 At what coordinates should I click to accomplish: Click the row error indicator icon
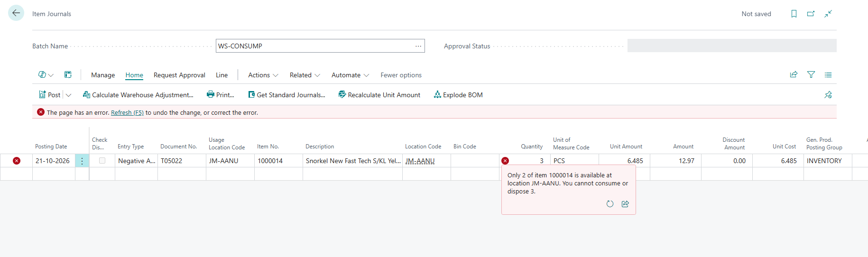(x=17, y=161)
